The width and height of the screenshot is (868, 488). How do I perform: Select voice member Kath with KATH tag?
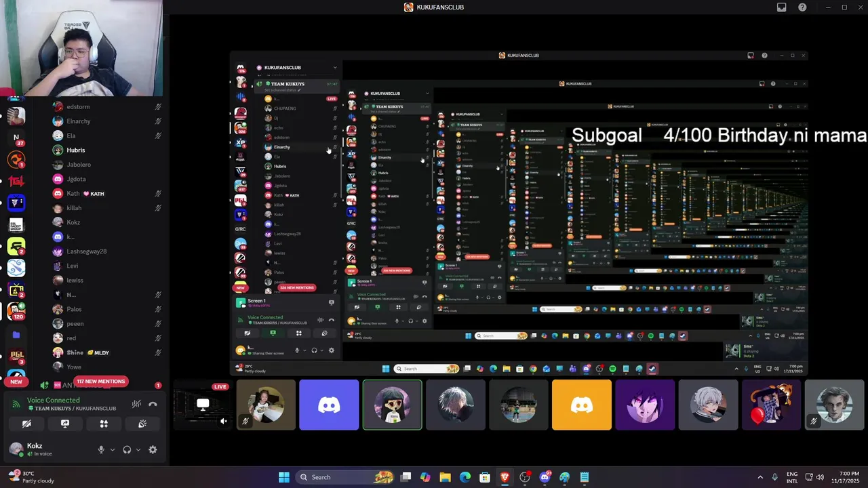tap(106, 193)
